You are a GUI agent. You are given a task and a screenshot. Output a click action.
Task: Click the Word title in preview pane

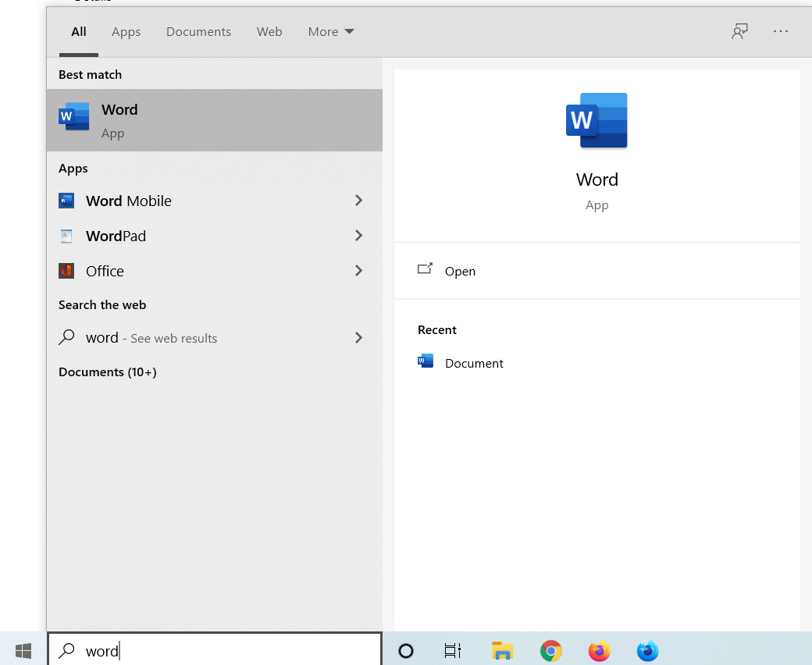click(597, 180)
